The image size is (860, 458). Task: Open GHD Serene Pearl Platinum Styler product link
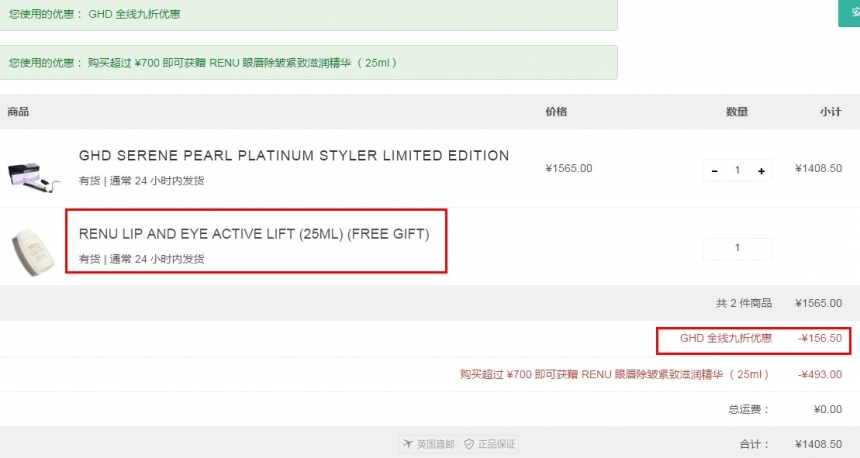point(294,156)
